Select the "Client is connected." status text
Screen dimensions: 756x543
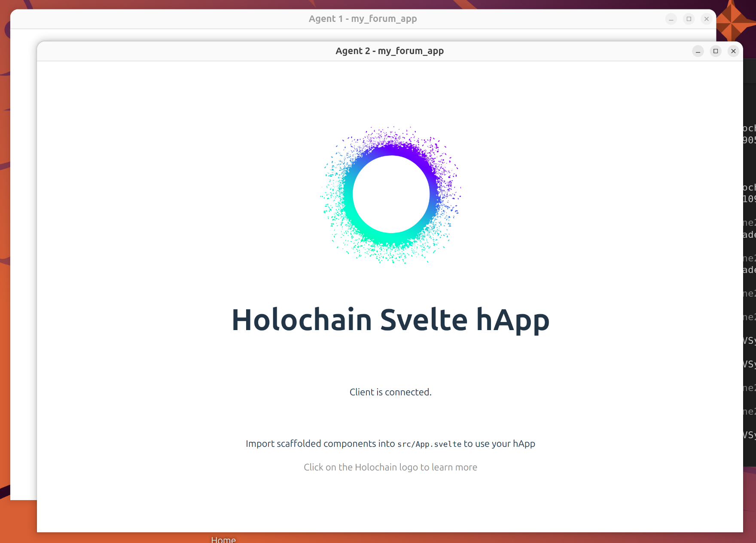tap(390, 392)
